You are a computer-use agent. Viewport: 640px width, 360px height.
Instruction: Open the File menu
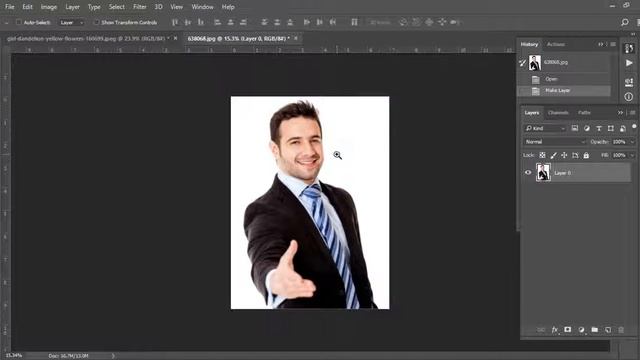click(x=9, y=7)
